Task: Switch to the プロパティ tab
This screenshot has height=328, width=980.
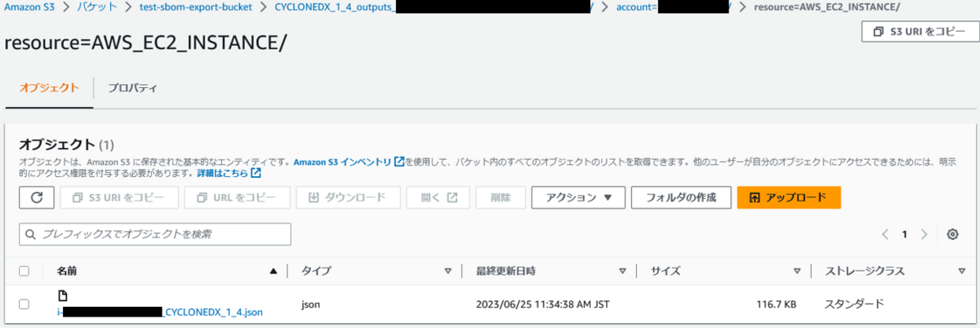Action: click(132, 87)
